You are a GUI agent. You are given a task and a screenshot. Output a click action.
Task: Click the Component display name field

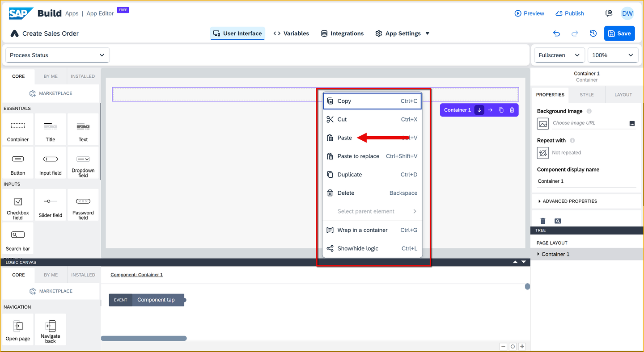pos(586,181)
